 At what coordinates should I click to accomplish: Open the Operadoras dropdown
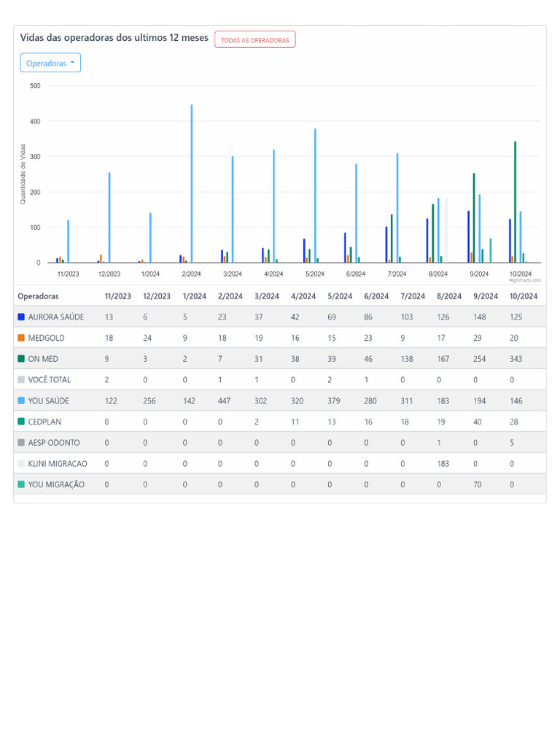(50, 63)
